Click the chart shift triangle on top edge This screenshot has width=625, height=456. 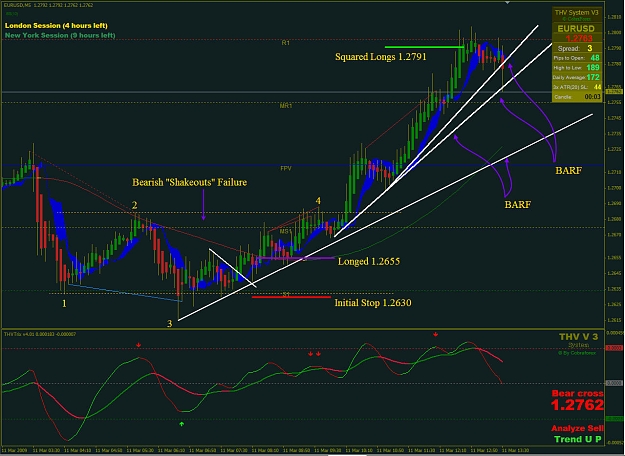pos(507,2)
